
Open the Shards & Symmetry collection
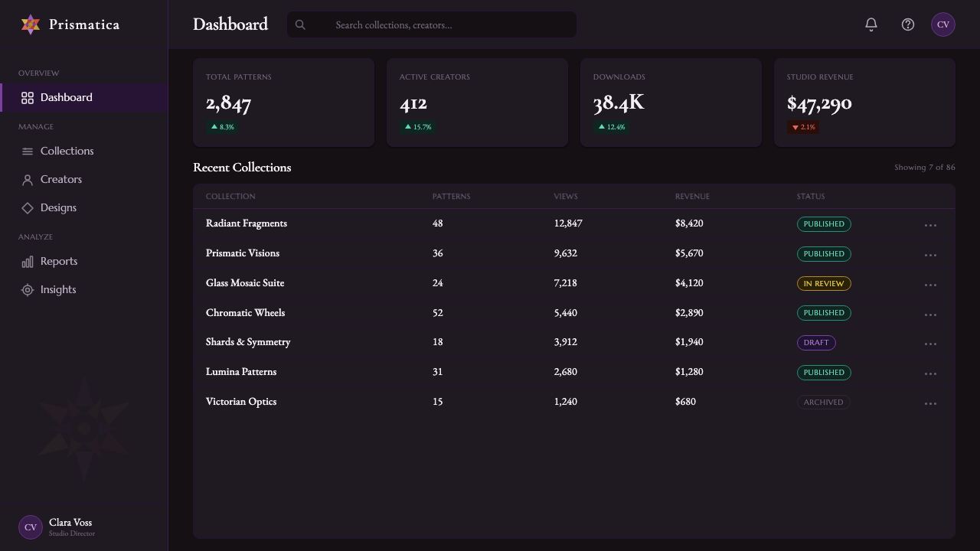click(x=248, y=342)
